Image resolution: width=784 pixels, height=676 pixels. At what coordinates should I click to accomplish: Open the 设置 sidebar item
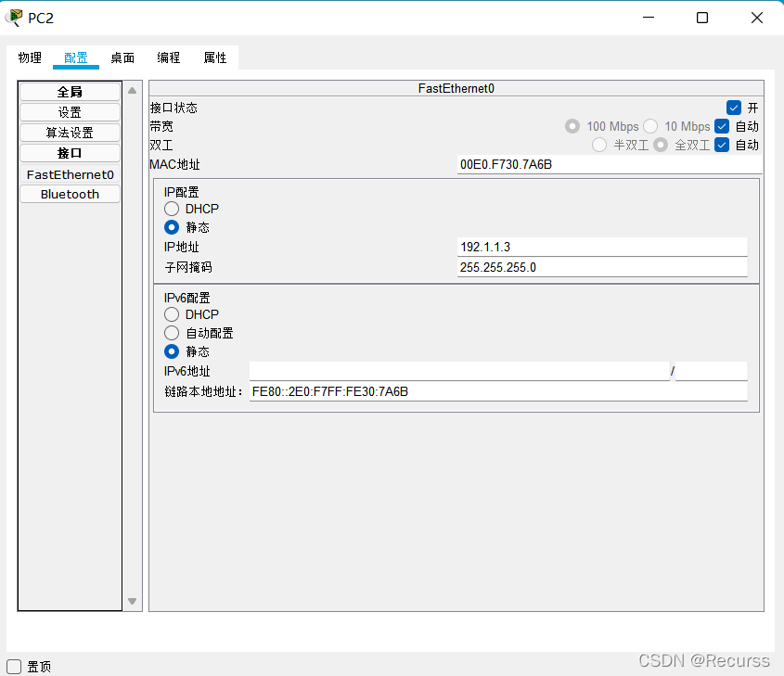coord(70,112)
